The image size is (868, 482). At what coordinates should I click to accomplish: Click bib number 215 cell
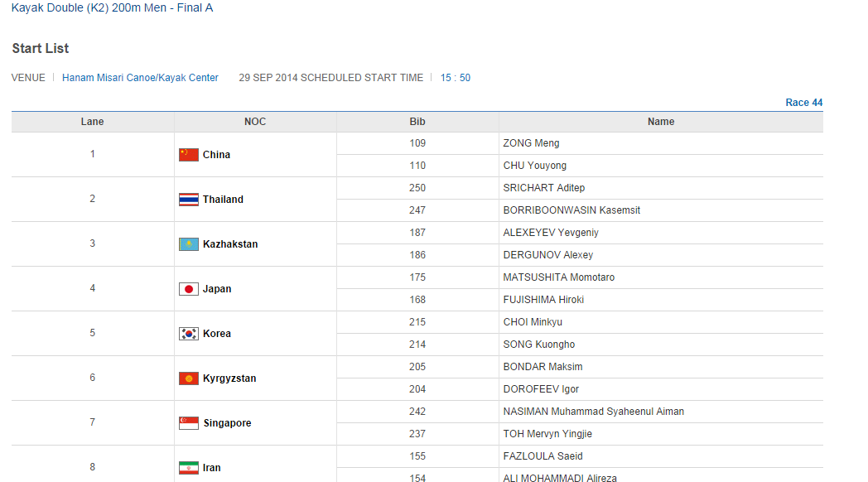(x=417, y=322)
